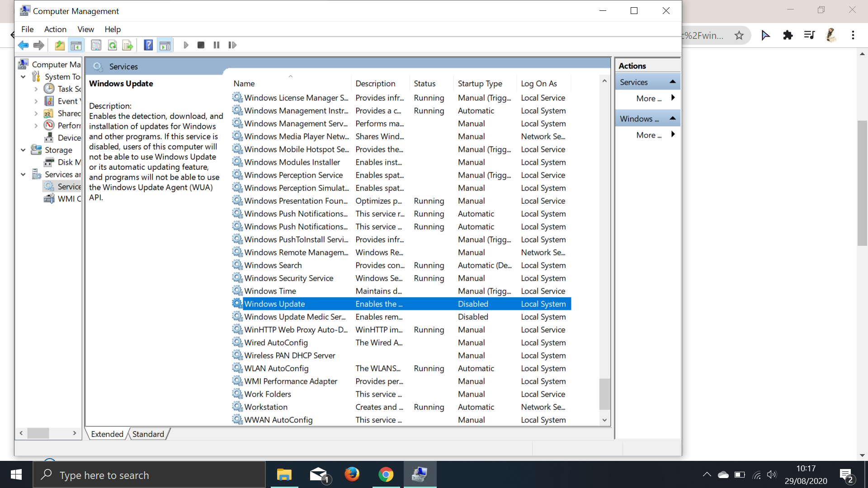Viewport: 868px width, 488px height.
Task: Select WMI Control in the tree
Action: tap(63, 199)
